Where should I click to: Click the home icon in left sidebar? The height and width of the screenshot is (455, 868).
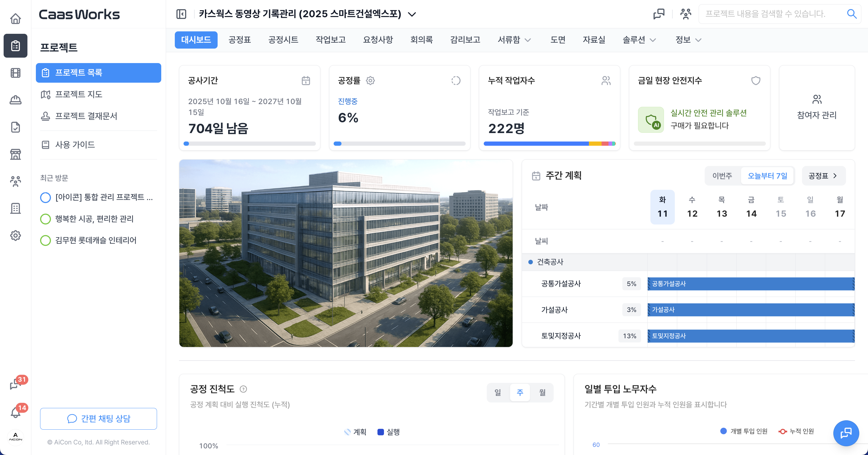tap(15, 18)
